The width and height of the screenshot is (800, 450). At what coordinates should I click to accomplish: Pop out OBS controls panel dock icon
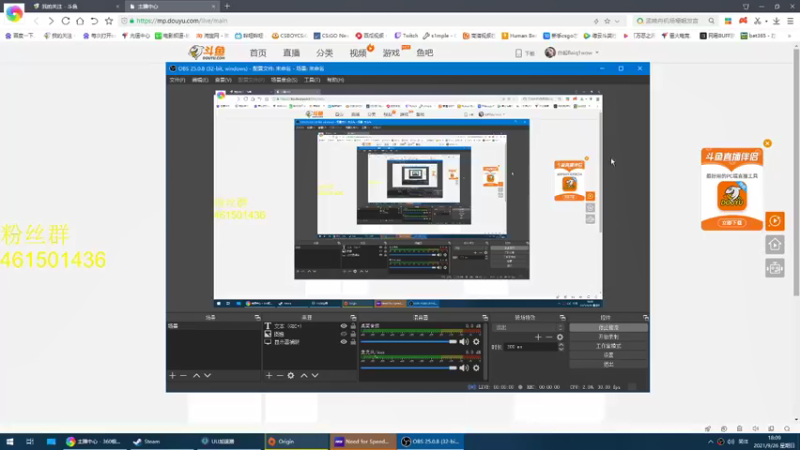(x=645, y=317)
